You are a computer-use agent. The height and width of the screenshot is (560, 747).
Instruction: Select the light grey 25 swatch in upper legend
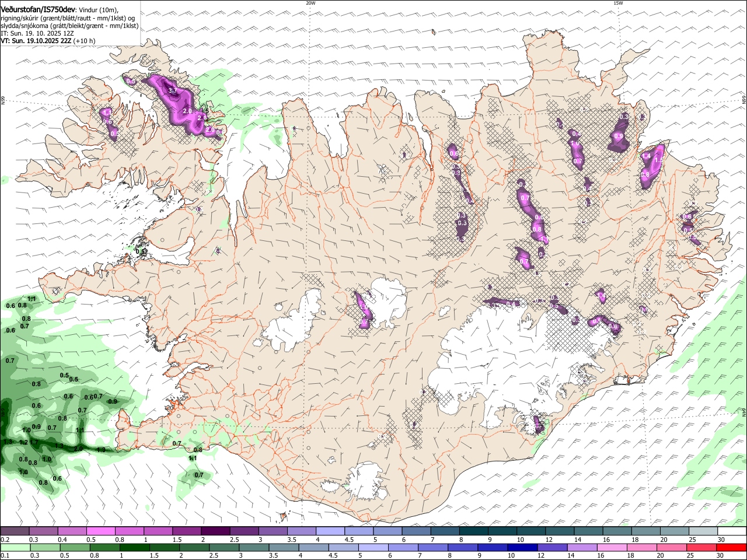click(x=703, y=531)
